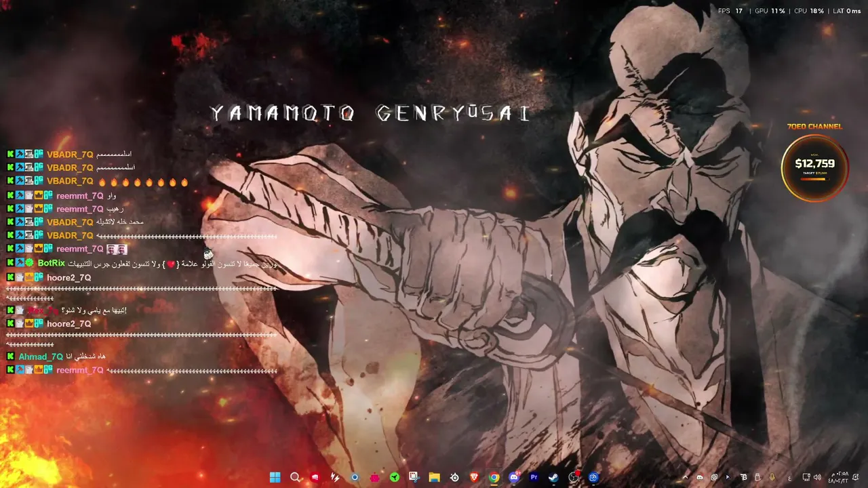Open the pink robot app on taskbar
The height and width of the screenshot is (488, 868).
tap(374, 477)
